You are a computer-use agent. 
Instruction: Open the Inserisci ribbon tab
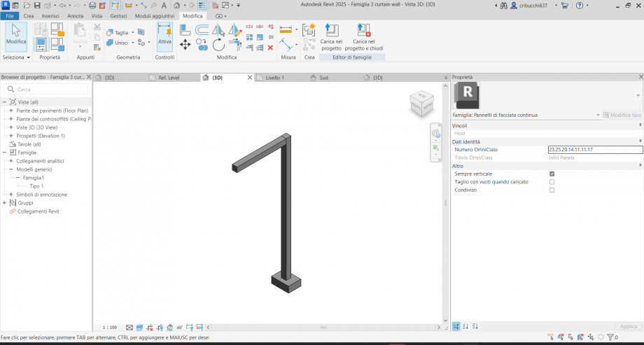[50, 16]
